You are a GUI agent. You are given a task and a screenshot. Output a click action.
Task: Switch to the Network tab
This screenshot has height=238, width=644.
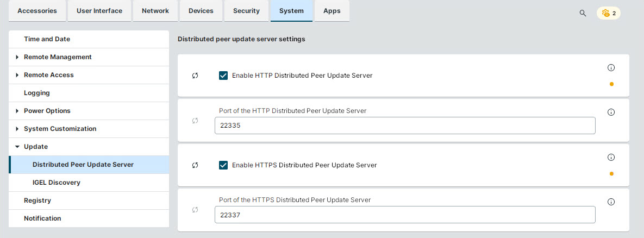[155, 11]
